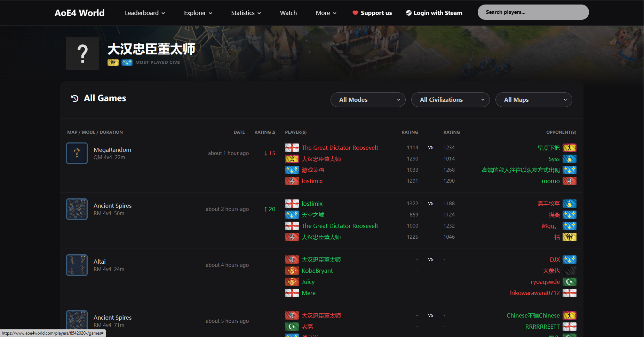Image resolution: width=644 pixels, height=337 pixels.
Task: Open the Altai game link
Action: pos(100,262)
